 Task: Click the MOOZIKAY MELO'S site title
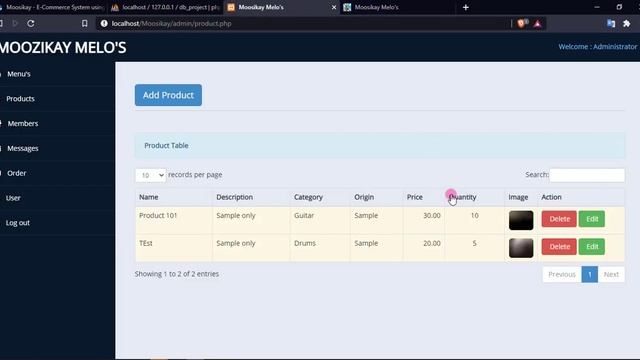63,48
